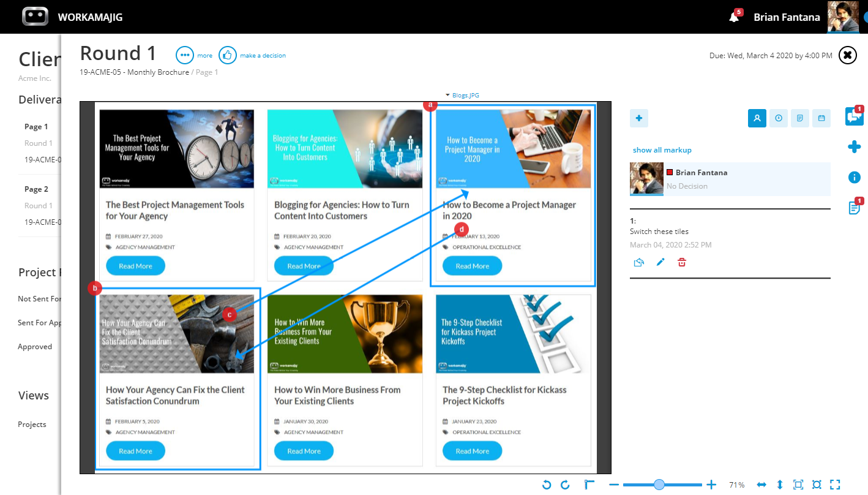Expand Page 2 in deliverables list
The width and height of the screenshot is (868, 495).
point(36,189)
